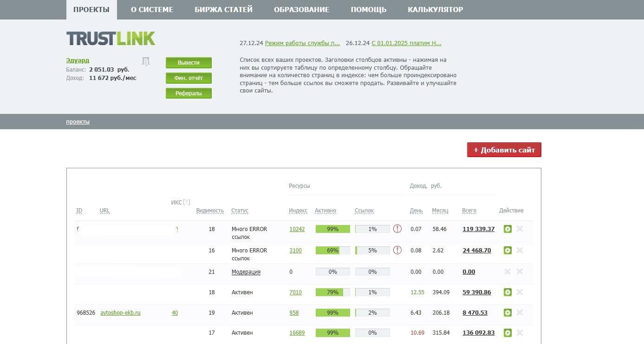The width and height of the screenshot is (644, 344).
Task: Open settings gear for row totaling 59 390.86
Action: tap(507, 292)
